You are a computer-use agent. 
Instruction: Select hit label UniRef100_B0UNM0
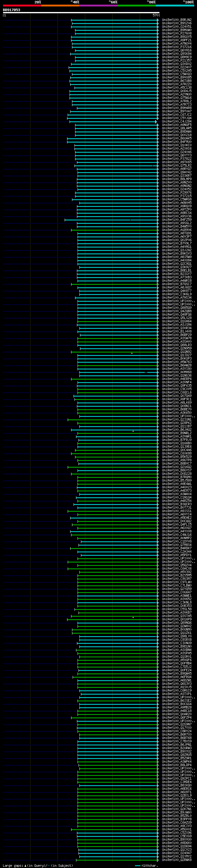coord(177,629)
